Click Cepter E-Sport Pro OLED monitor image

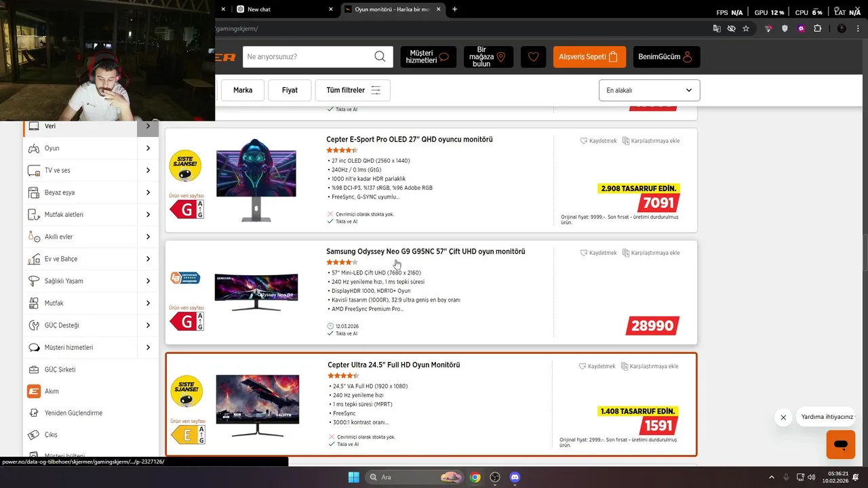(x=256, y=180)
